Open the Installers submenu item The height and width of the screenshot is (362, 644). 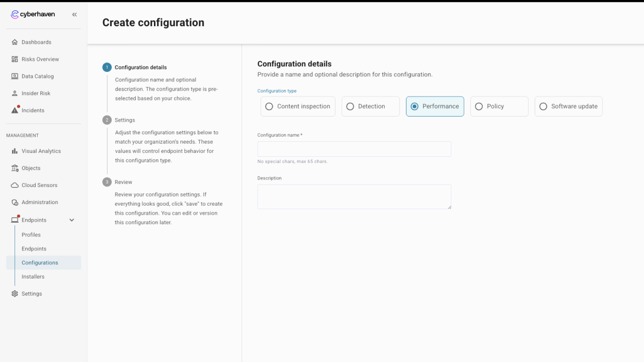click(x=33, y=277)
